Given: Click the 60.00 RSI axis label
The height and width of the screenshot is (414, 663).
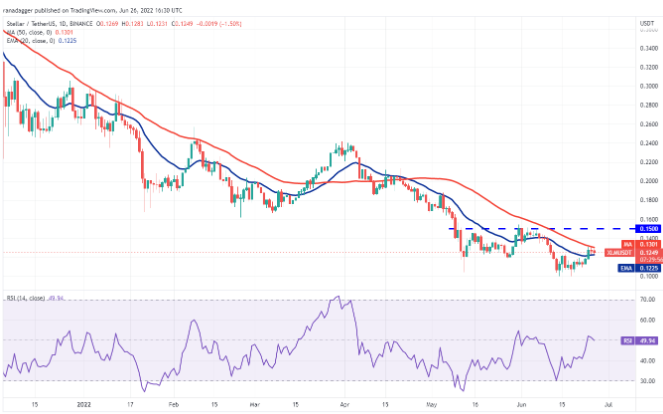Looking at the screenshot, I should point(648,320).
